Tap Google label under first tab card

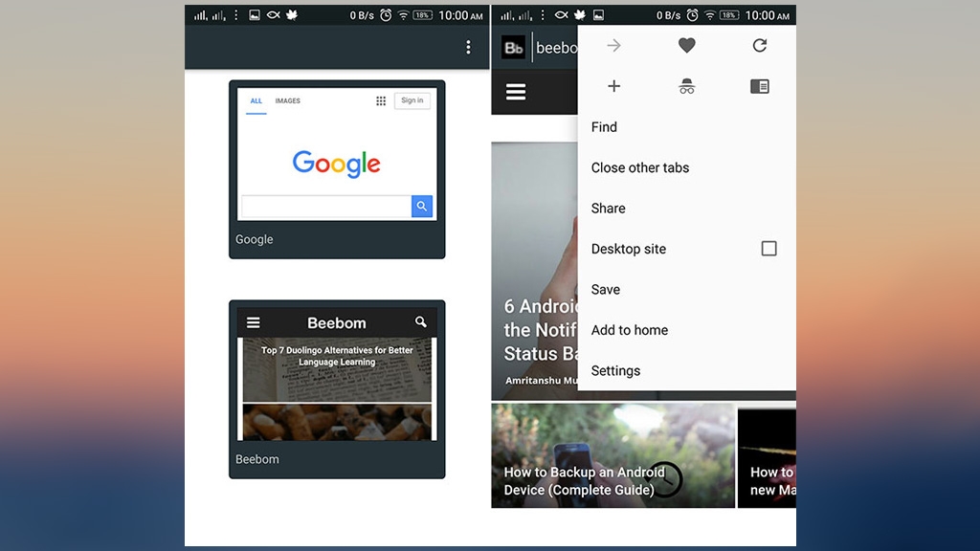coord(254,239)
